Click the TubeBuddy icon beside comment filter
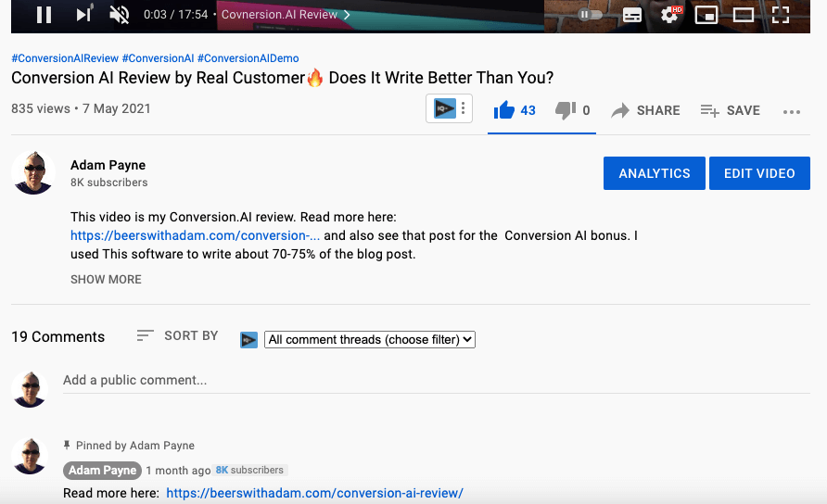The image size is (827, 504). (x=249, y=340)
